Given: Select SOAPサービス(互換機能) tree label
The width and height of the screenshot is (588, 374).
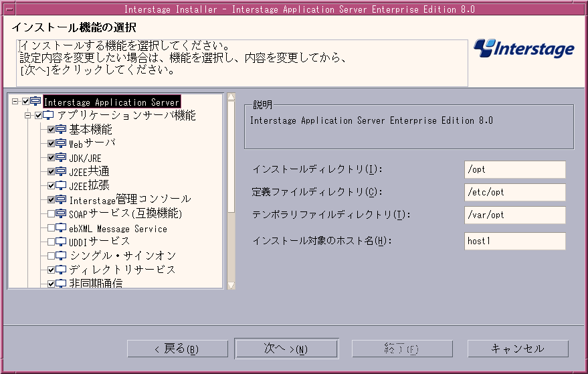Looking at the screenshot, I should click(125, 213).
